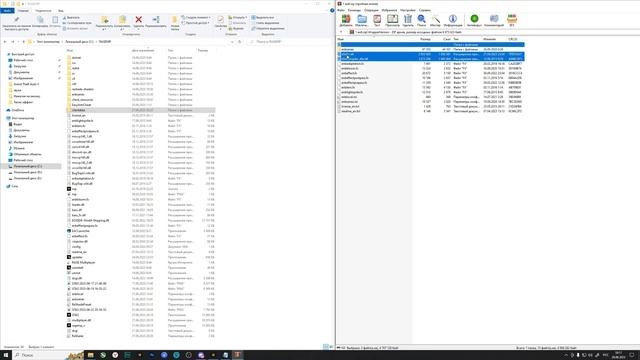Viewport: 640px width, 360px height.
Task: Click WinRAR's Add (Добавить) toolbar icon
Action: [346, 20]
